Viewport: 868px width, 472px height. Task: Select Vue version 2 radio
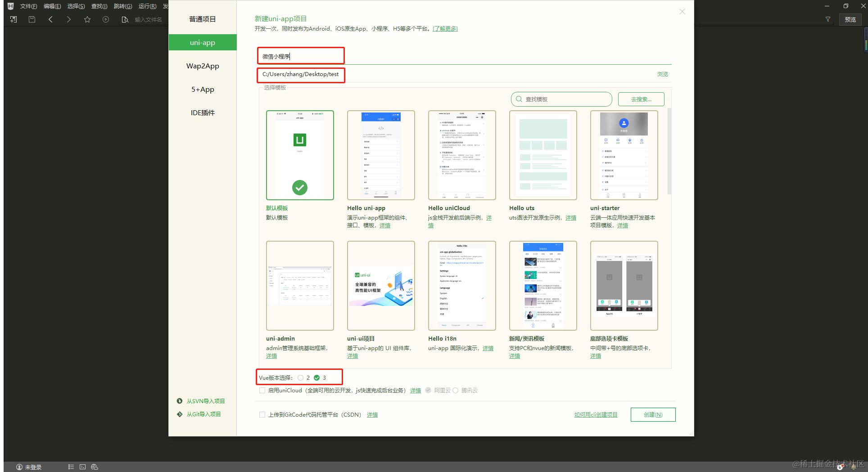pyautogui.click(x=300, y=378)
